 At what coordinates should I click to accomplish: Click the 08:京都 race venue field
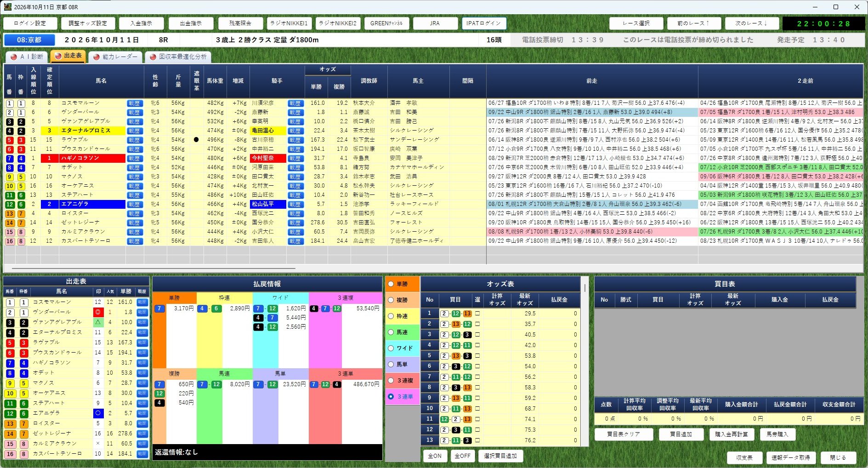tap(29, 40)
